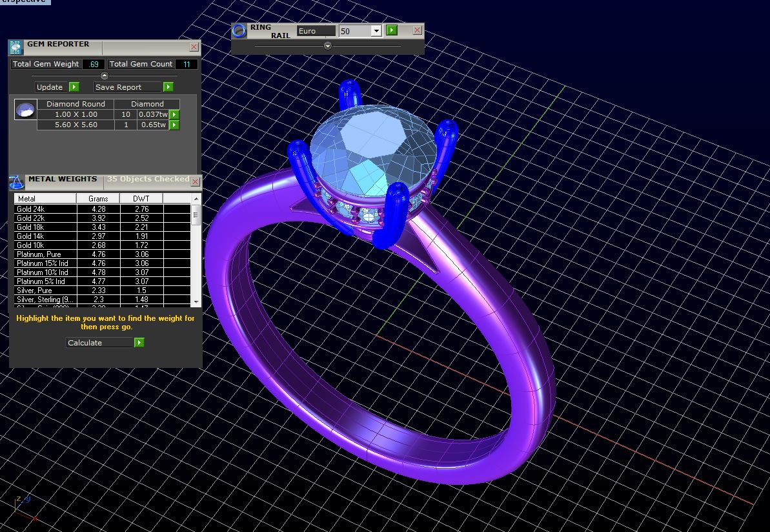Screen dimensions: 770x532
Task: Click the Update button label
Action: tap(50, 87)
